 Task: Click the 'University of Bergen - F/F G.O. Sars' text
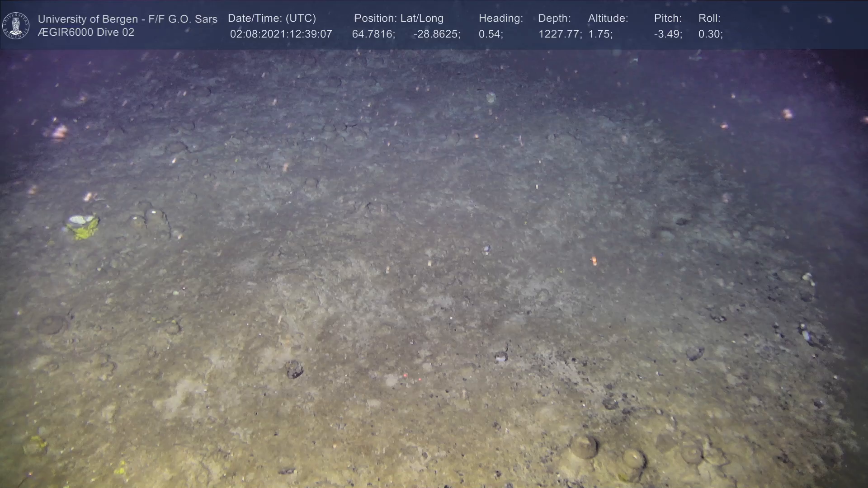(127, 19)
